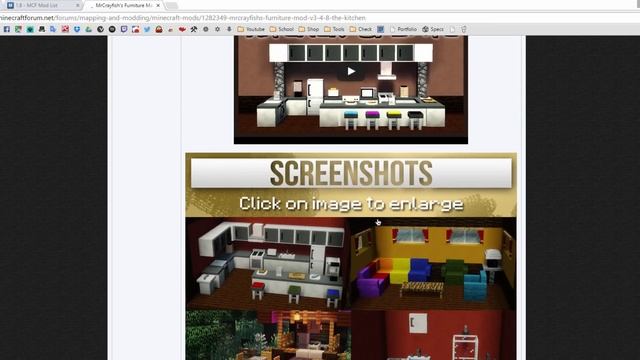Screen dimensions: 640x360
Task: Open the Youtube bookmarks folder
Action: click(x=251, y=29)
